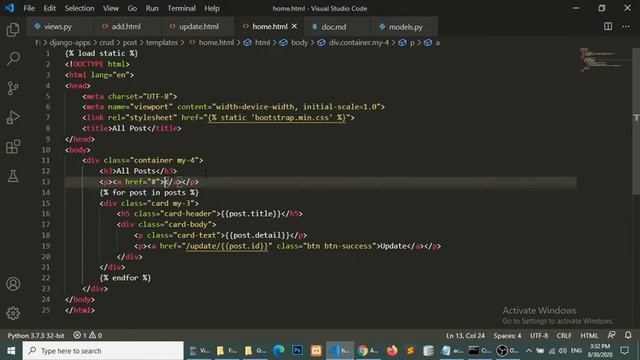The width and height of the screenshot is (640, 360).
Task: Open Sublime Text from the taskbar
Action: [x=410, y=351]
